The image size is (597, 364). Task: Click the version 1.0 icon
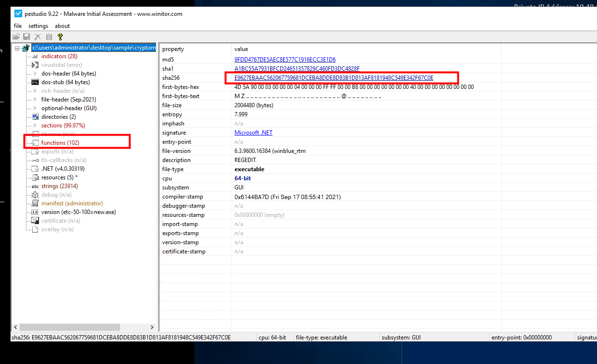click(x=35, y=212)
